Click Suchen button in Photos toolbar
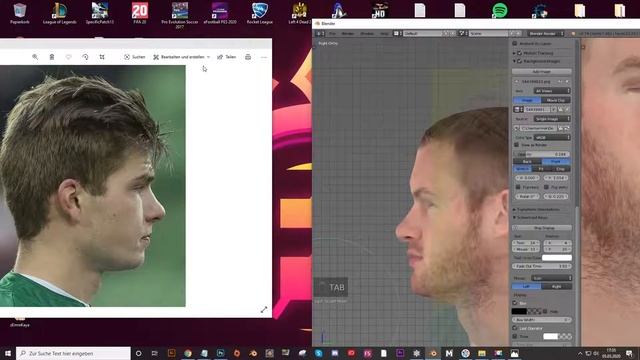Image resolution: width=640 pixels, height=360 pixels. [135, 57]
